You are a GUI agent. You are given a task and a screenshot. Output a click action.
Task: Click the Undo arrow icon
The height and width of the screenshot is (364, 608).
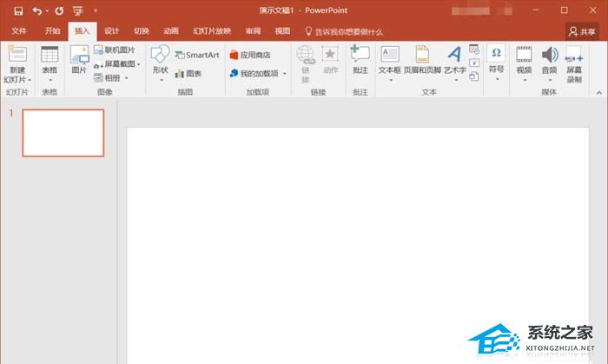coord(36,10)
